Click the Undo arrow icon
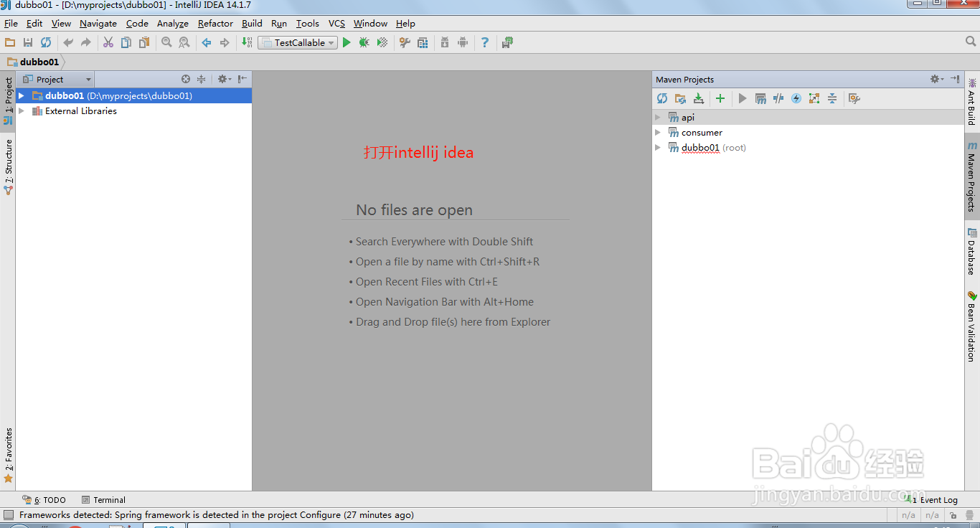 (x=68, y=42)
